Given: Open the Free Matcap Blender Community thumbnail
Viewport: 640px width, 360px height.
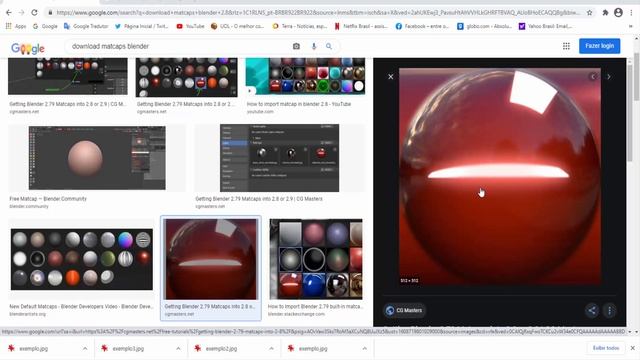Looking at the screenshot, I should tap(97, 158).
